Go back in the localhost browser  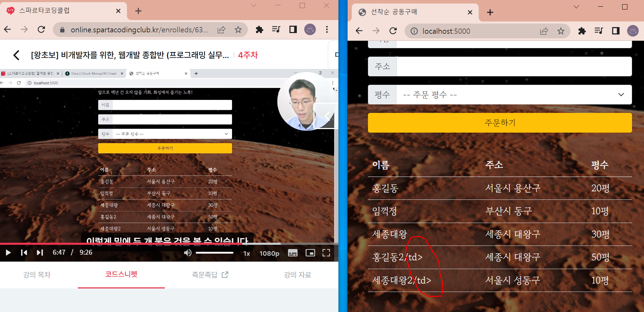(359, 31)
